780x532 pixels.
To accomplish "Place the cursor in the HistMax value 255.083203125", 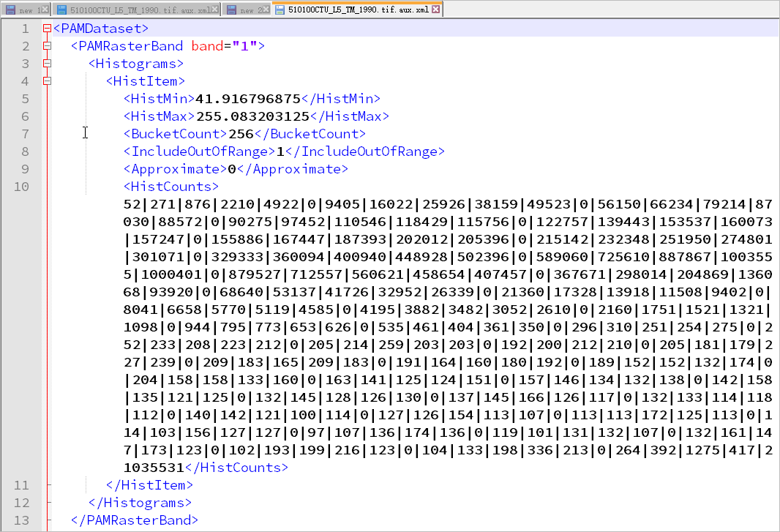I will pyautogui.click(x=252, y=116).
